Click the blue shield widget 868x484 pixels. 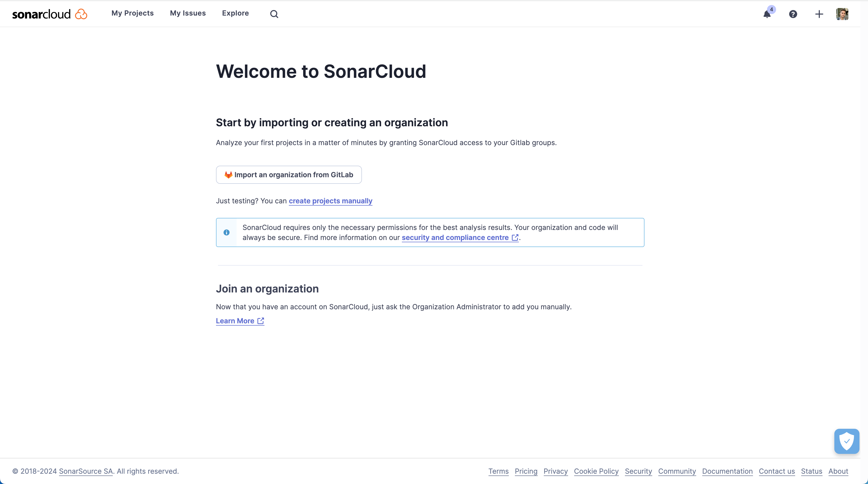pyautogui.click(x=846, y=441)
